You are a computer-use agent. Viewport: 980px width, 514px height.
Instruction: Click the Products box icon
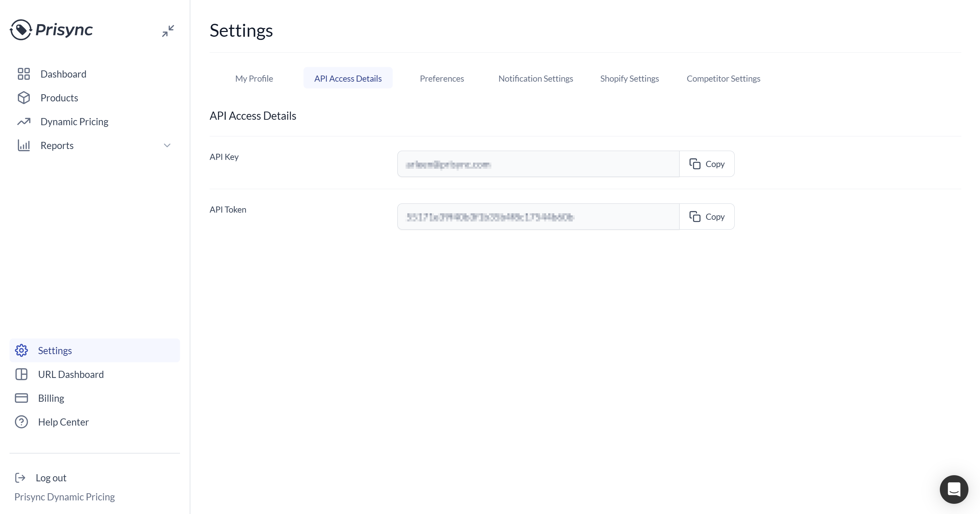[23, 98]
